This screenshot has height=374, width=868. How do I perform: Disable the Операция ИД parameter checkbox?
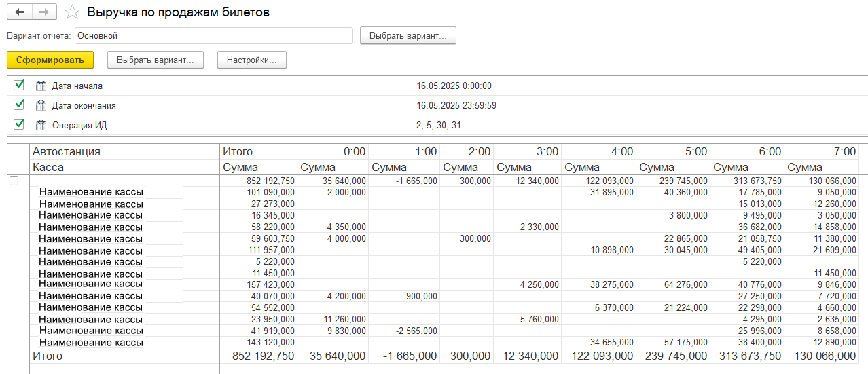click(19, 124)
